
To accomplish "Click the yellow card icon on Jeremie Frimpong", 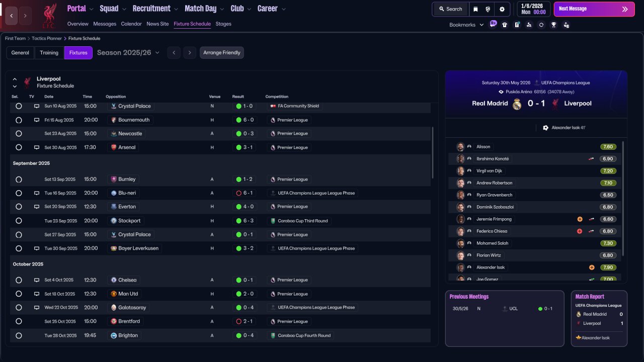I will [580, 219].
